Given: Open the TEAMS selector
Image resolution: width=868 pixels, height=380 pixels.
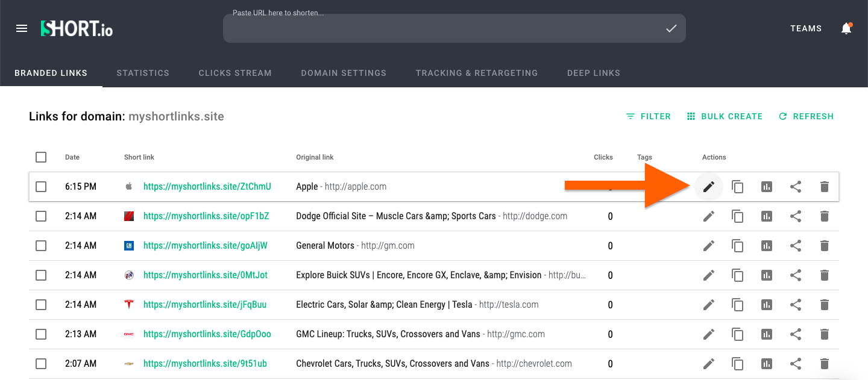Looking at the screenshot, I should click(x=806, y=28).
